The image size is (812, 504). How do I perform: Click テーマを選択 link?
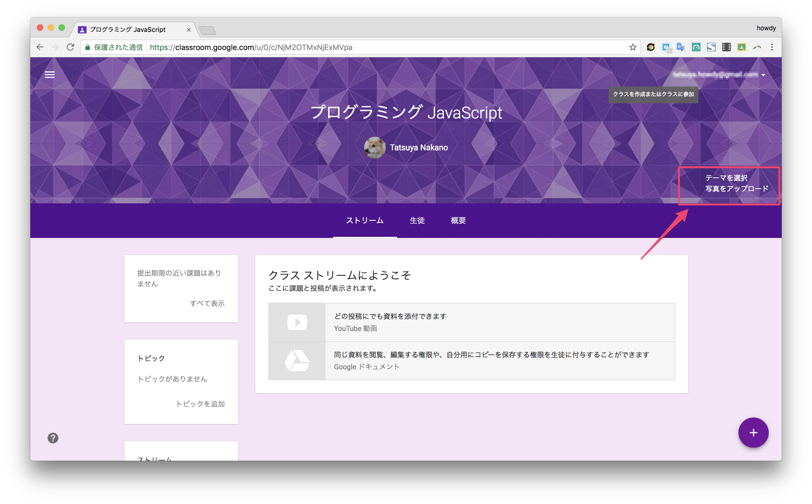[726, 178]
